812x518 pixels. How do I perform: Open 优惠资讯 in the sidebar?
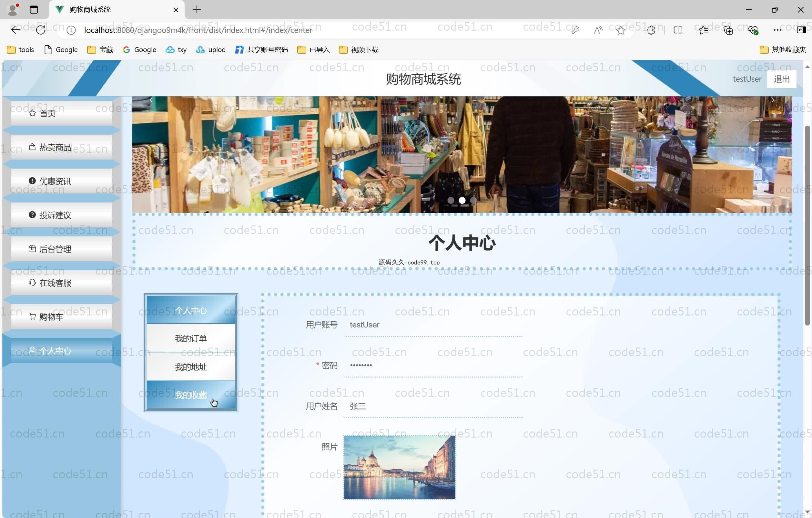pos(61,181)
